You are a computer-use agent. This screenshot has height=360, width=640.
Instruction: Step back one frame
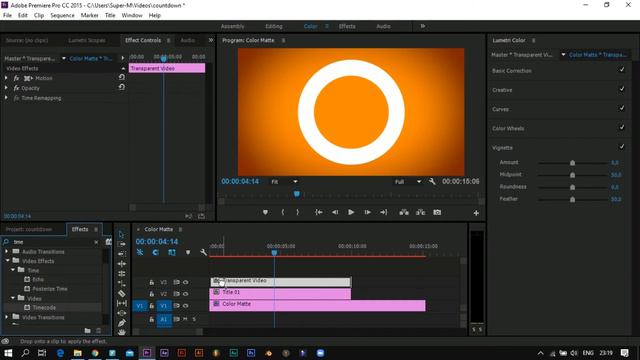(x=335, y=212)
